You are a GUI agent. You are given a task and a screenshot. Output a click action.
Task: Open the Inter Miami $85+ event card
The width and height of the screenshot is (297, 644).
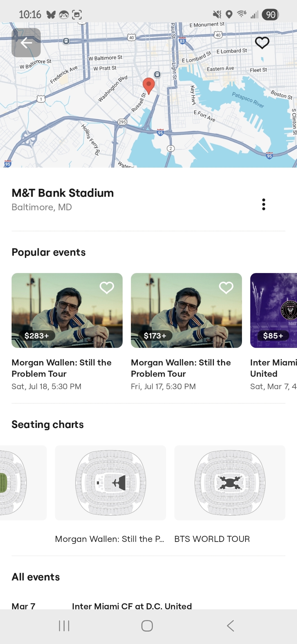coord(274,311)
